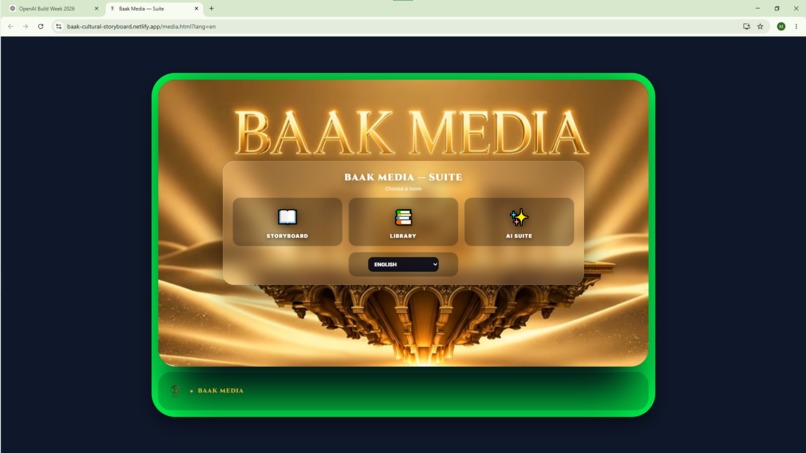Viewport: 806px width, 453px height.
Task: Click the Baak Media footer logo icon
Action: (175, 391)
